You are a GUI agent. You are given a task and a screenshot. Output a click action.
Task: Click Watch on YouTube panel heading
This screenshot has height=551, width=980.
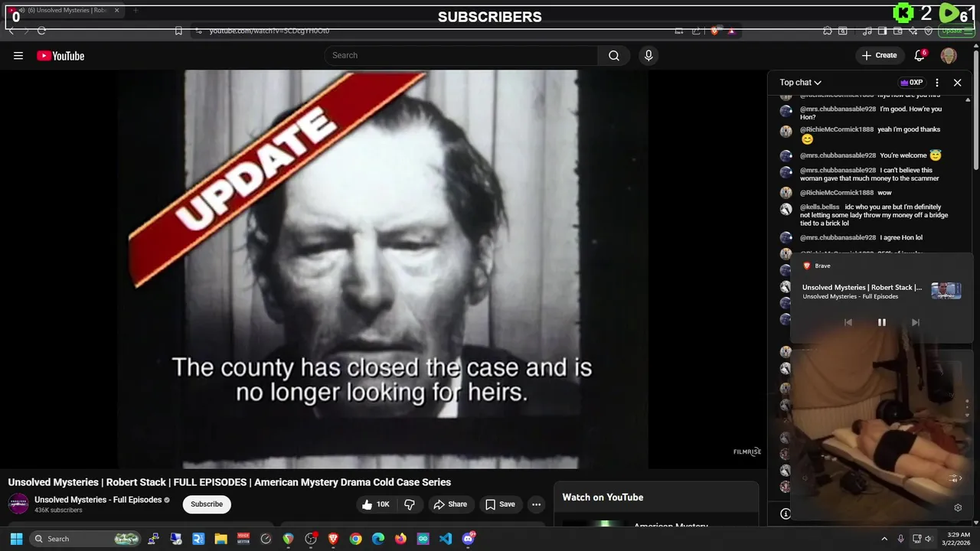coord(603,497)
